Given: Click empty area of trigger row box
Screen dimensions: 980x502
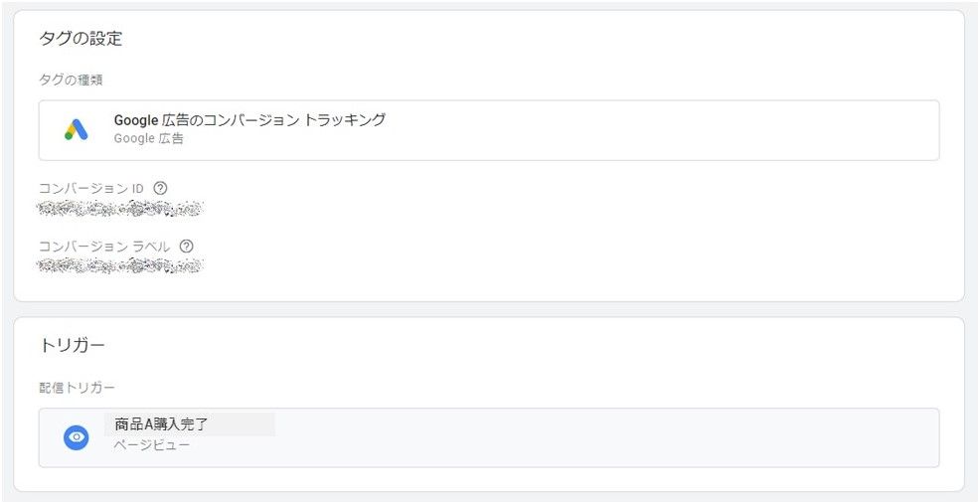Looking at the screenshot, I should tap(625, 437).
